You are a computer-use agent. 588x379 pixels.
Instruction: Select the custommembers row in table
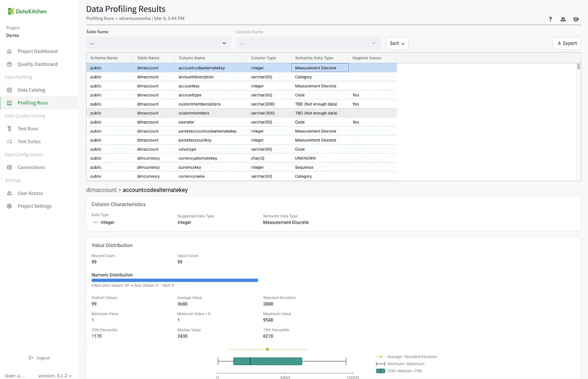click(194, 113)
